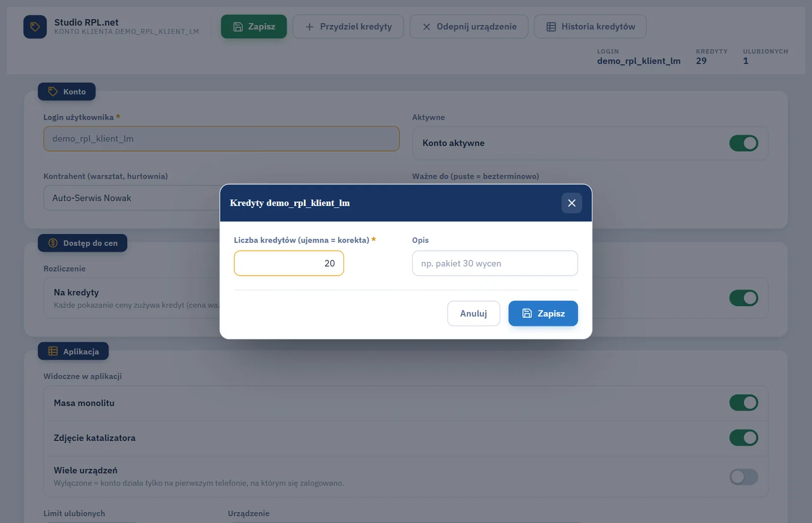The height and width of the screenshot is (523, 812).
Task: Toggle the Zdjęcie katalizatora switch
Action: [x=744, y=438]
